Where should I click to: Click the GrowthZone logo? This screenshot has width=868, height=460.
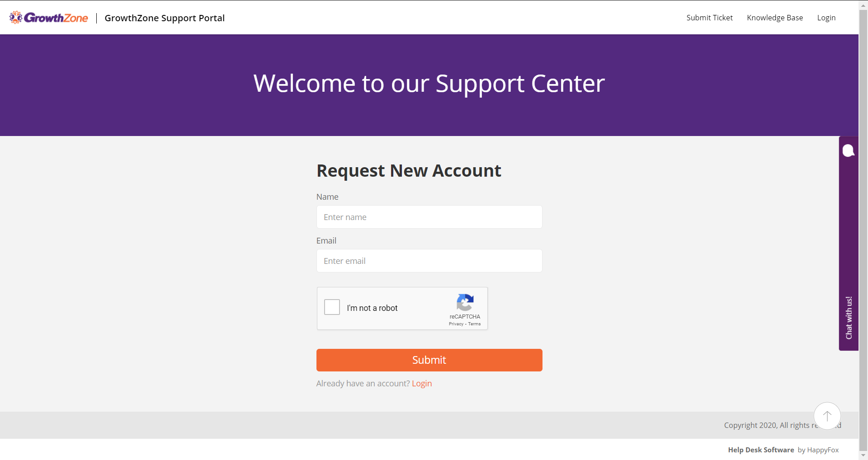coord(49,18)
